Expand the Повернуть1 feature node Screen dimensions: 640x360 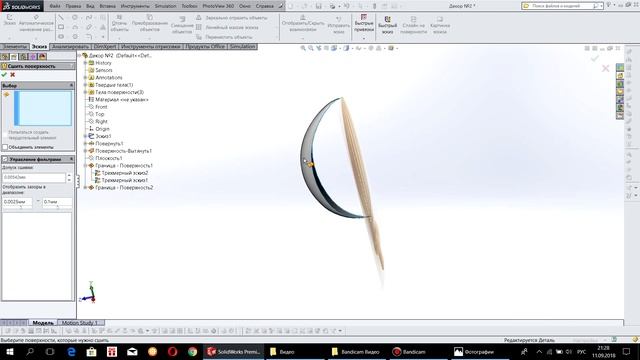pyautogui.click(x=86, y=144)
